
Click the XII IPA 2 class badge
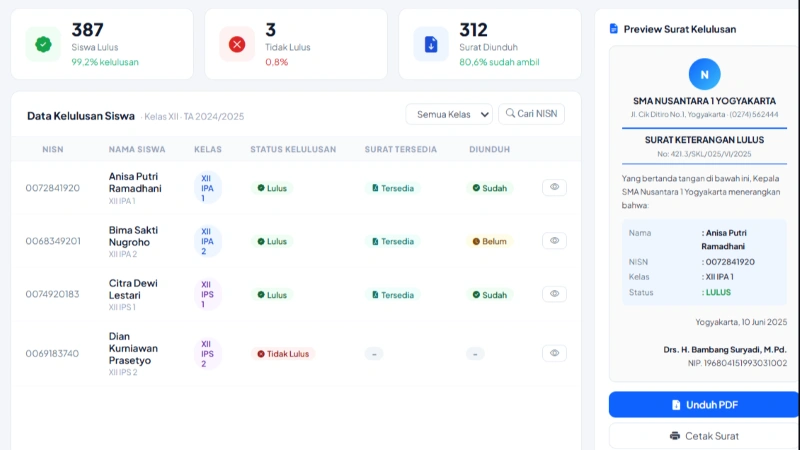[207, 241]
